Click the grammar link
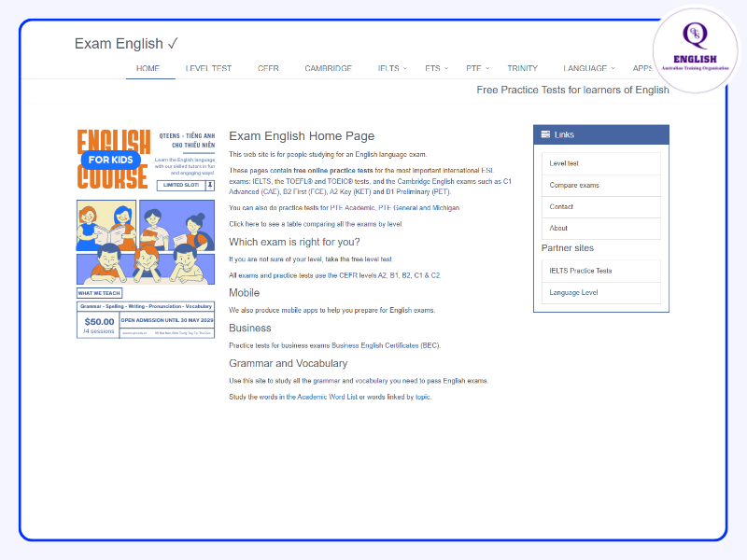Screen dimensions: 747x560 point(326,381)
